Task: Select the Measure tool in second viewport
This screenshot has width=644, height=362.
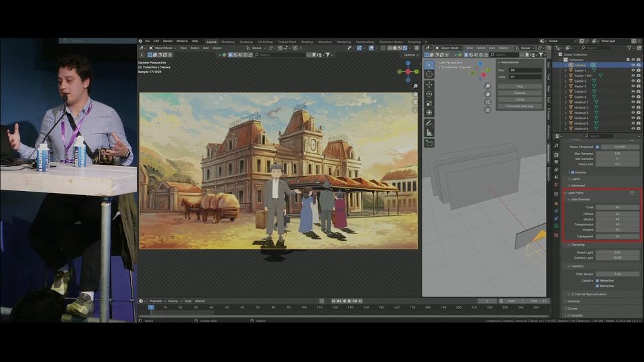Action: (x=429, y=133)
